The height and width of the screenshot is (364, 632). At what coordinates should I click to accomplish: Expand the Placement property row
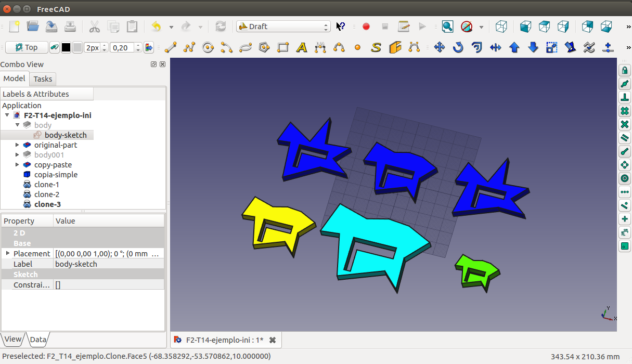tap(7, 253)
